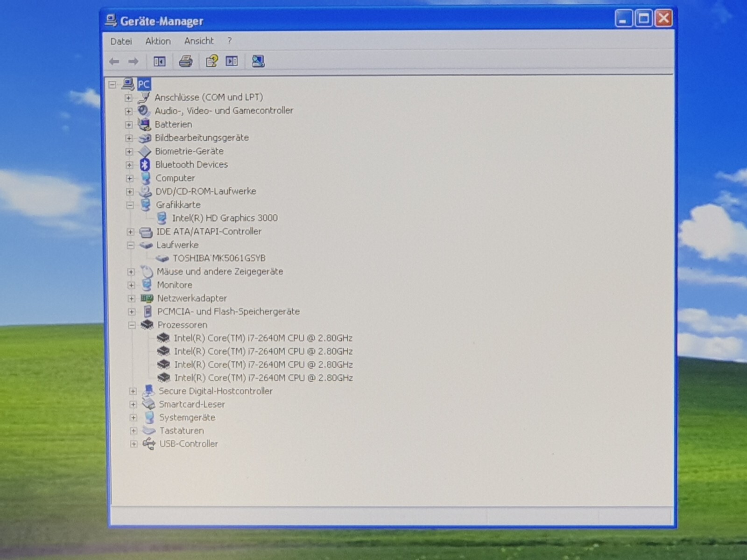
Task: Maximize the Geräte-Manager window
Action: coord(644,19)
